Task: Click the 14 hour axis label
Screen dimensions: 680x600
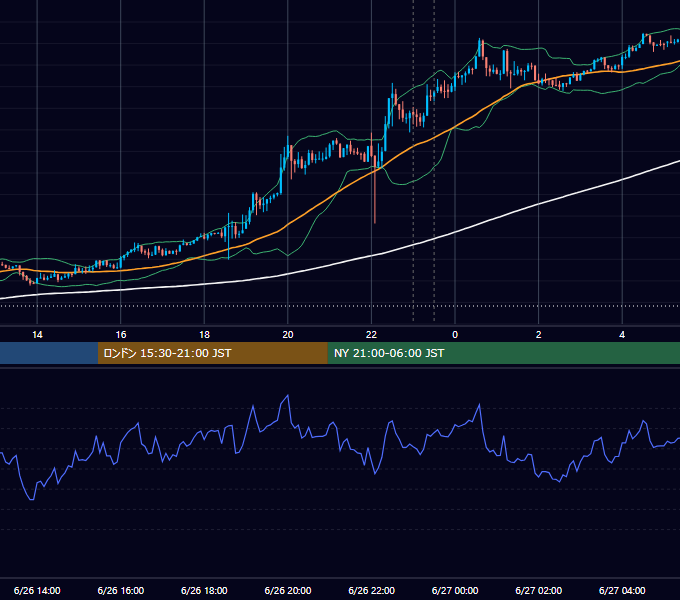Action: (37, 335)
